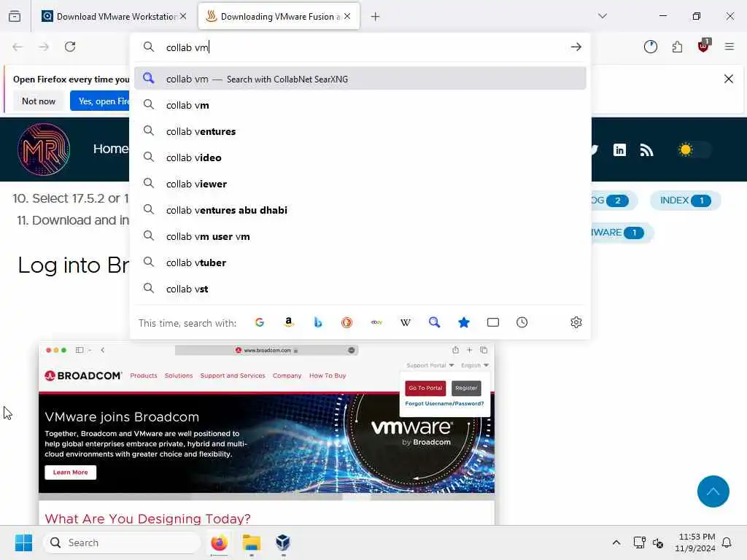Screen dimensions: 747x560
Task: Open the notifications bell icon
Action: pyautogui.click(x=727, y=542)
